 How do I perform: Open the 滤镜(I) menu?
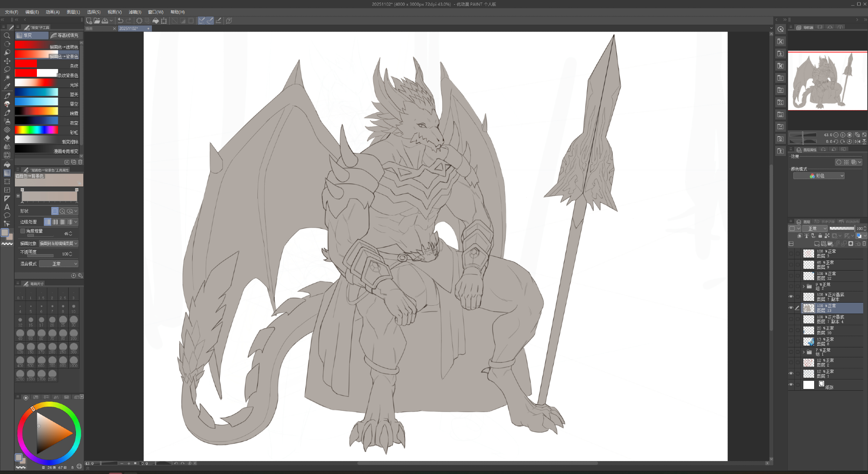coord(135,12)
